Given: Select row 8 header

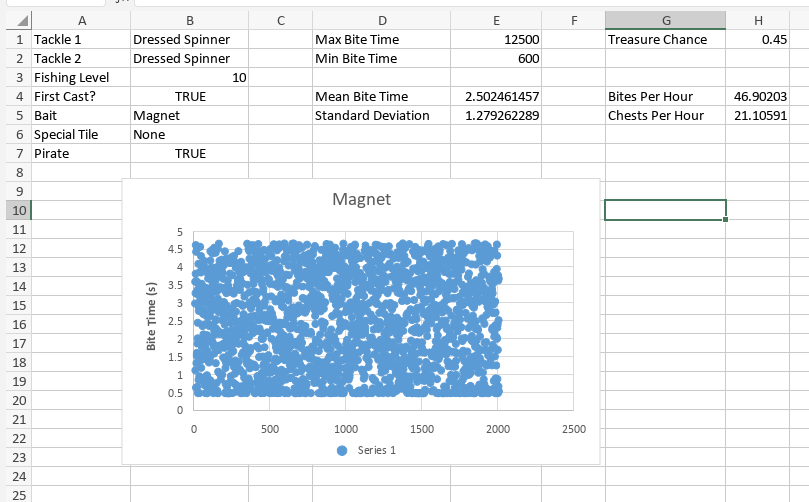Looking at the screenshot, I should [x=19, y=172].
